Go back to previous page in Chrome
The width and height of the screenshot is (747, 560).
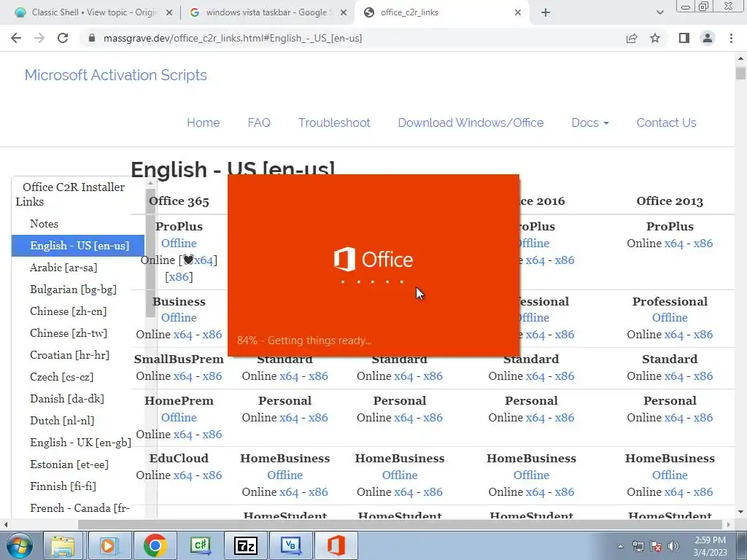pyautogui.click(x=16, y=38)
